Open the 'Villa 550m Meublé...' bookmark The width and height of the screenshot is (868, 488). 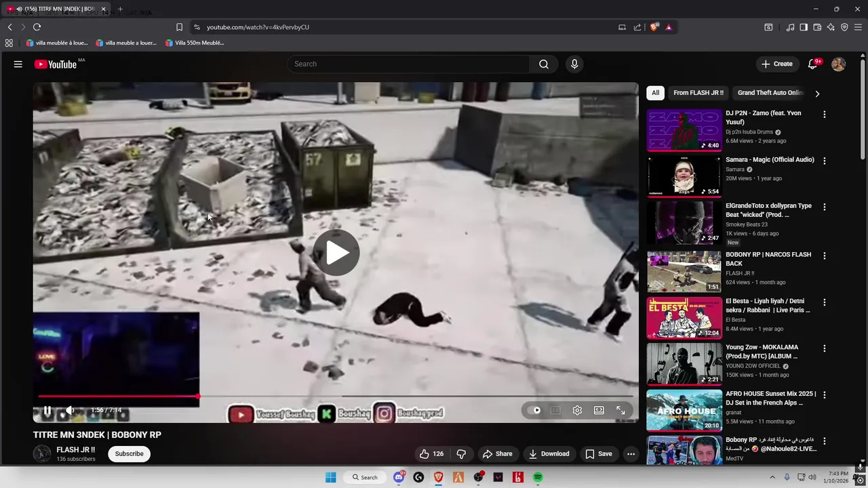coord(195,43)
